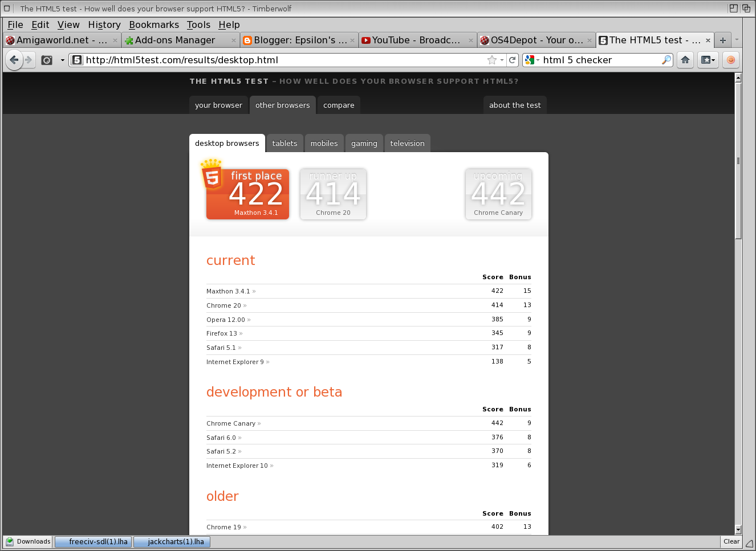The height and width of the screenshot is (551, 756).
Task: Click the search box with html 5 checker
Action: [601, 60]
